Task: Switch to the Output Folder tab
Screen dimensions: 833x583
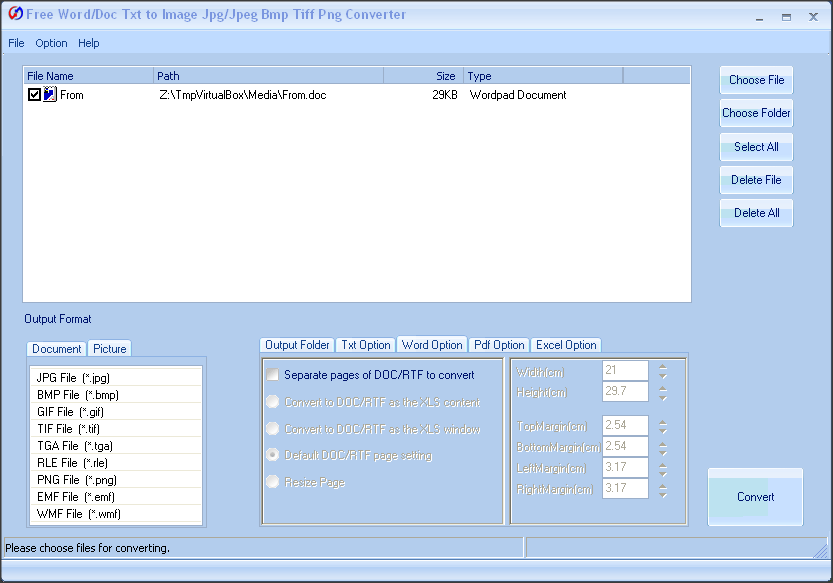Action: (x=297, y=345)
